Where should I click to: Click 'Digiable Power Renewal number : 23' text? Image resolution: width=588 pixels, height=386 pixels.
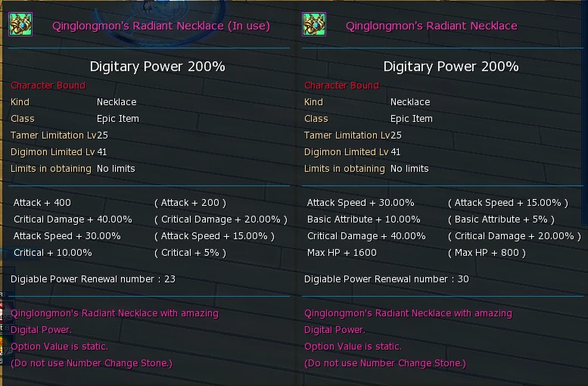[93, 279]
